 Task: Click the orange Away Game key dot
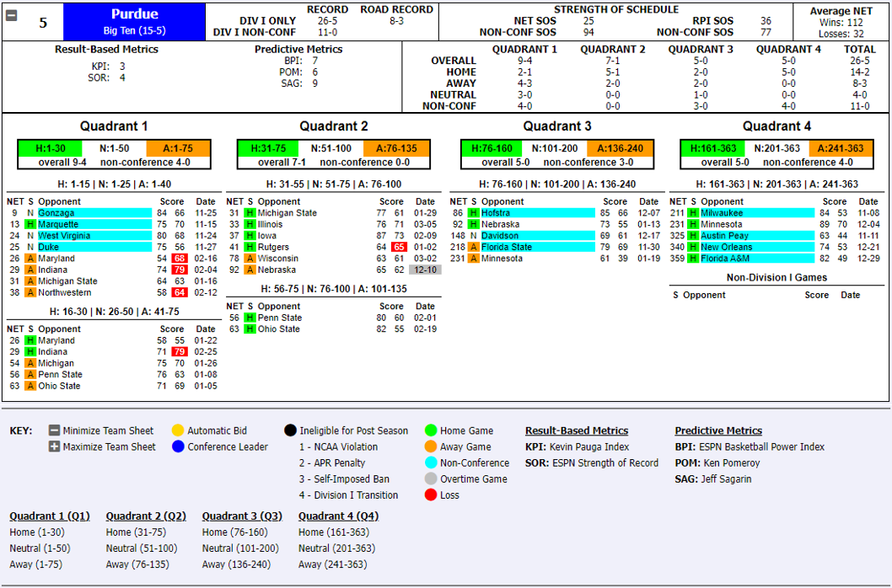pos(431,446)
